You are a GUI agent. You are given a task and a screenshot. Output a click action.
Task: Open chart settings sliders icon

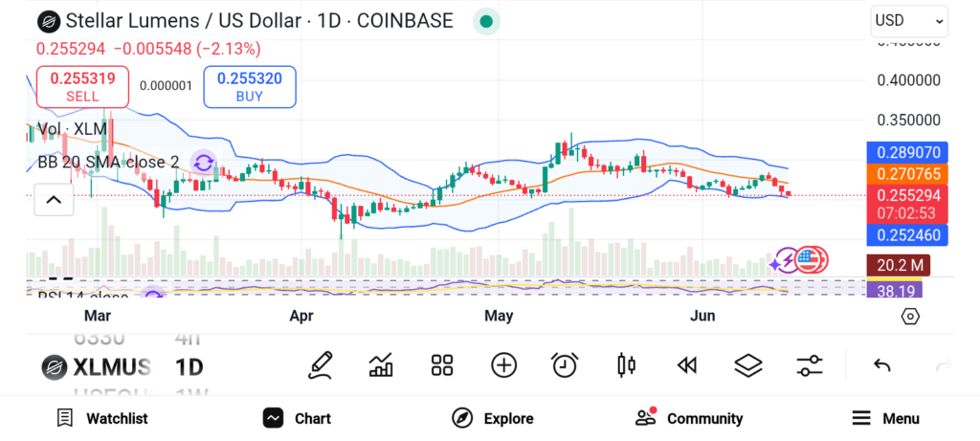(x=810, y=364)
